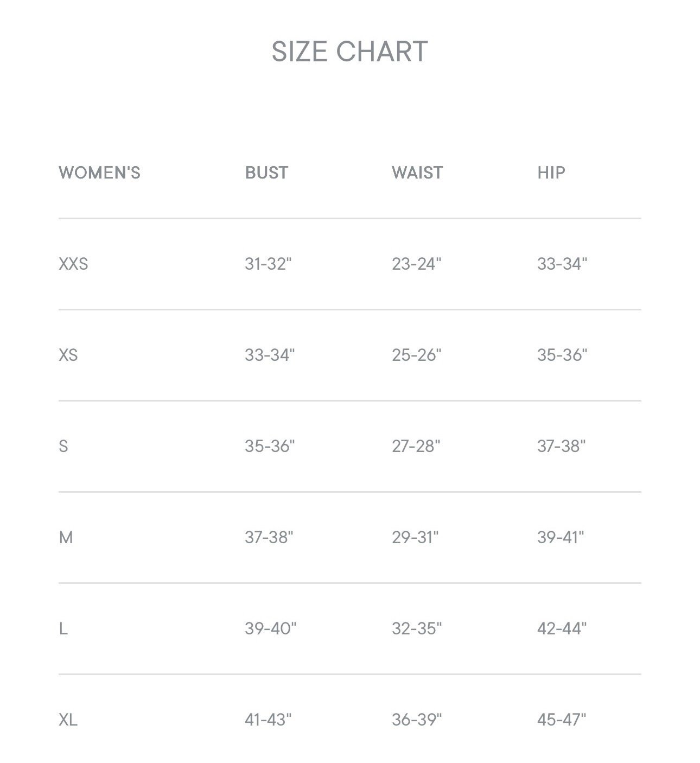Click the XXS bust value 31-32"
This screenshot has height=763, width=700.
click(268, 264)
